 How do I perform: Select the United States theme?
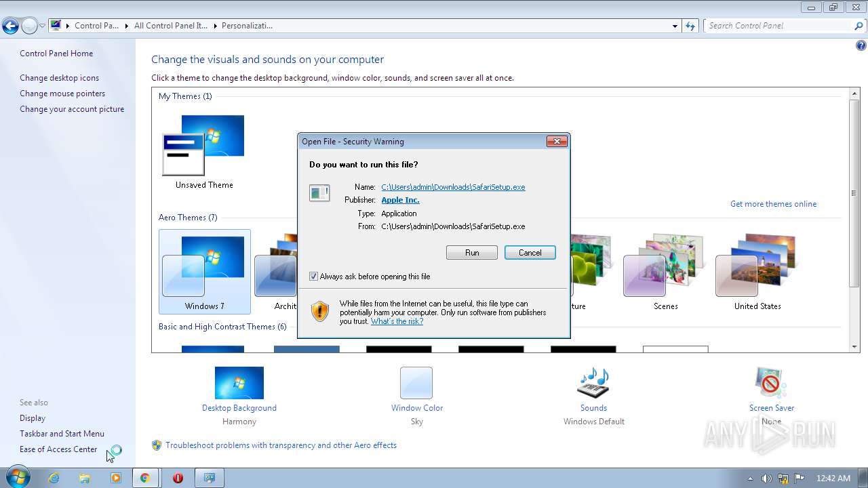pyautogui.click(x=757, y=271)
